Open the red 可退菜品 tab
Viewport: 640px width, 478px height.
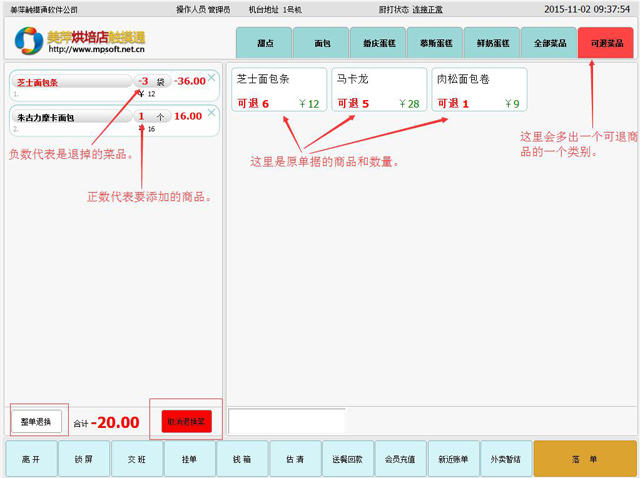tap(606, 43)
